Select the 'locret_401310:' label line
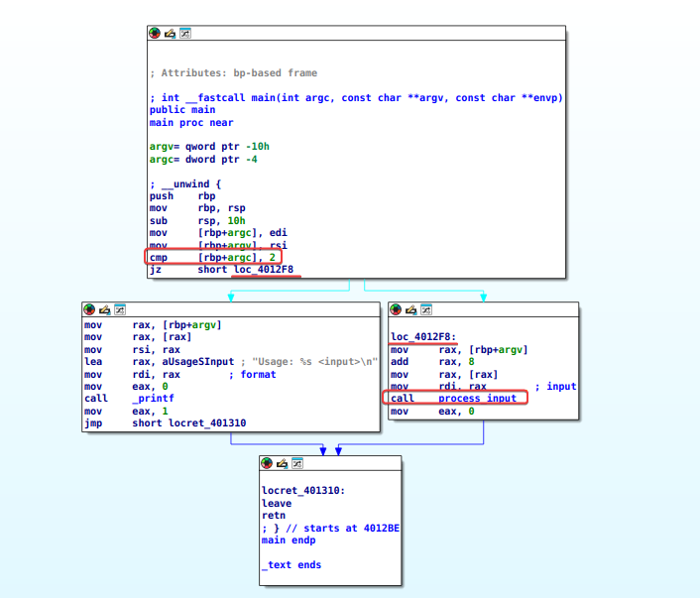Screen dimensions: 700x598 tap(303, 490)
